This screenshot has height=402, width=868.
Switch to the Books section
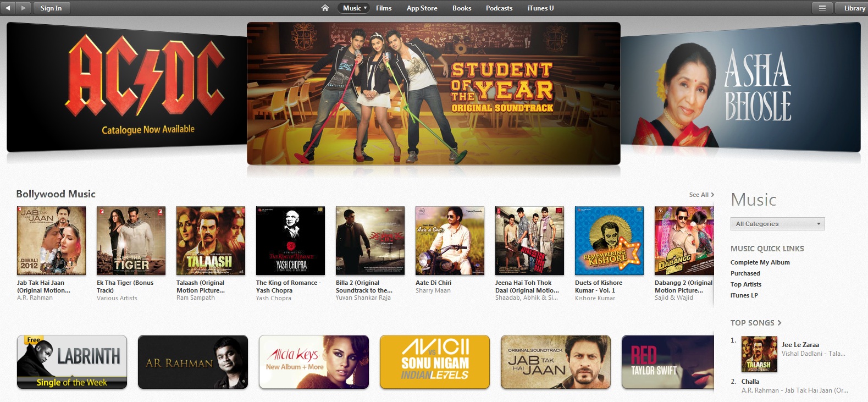[462, 8]
